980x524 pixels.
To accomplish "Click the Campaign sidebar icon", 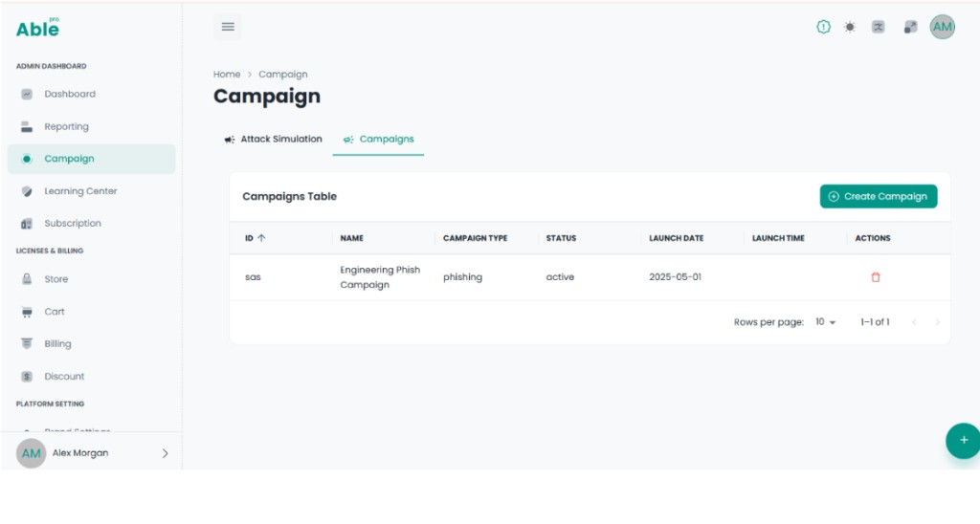I will pos(26,159).
